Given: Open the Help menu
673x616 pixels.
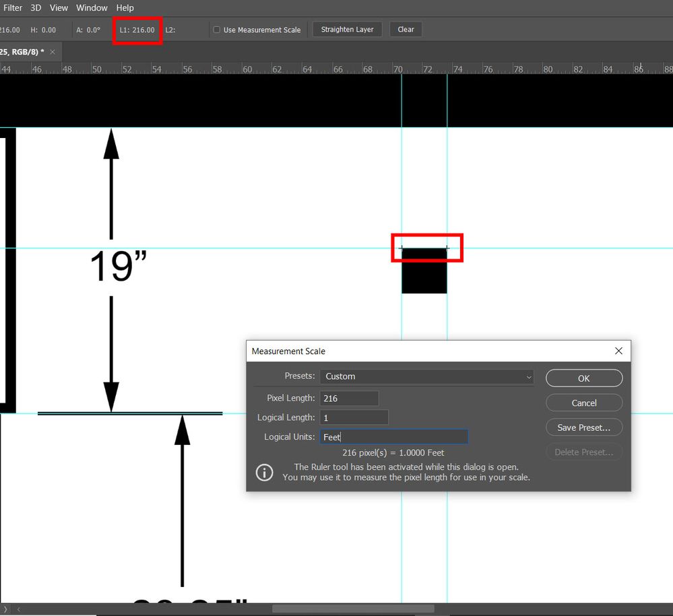Looking at the screenshot, I should tap(125, 7).
